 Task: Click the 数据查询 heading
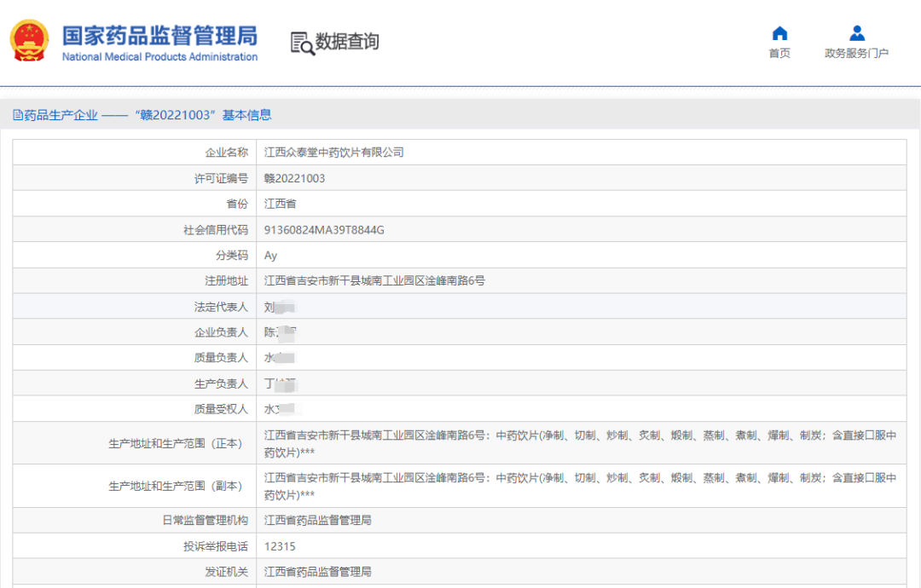[x=347, y=42]
